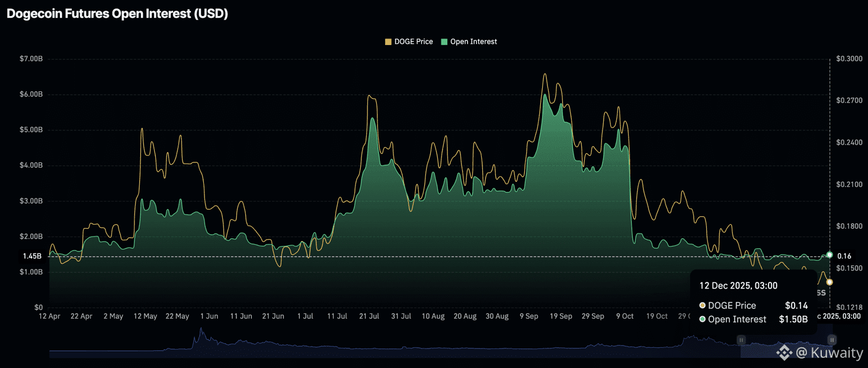Select the 1.45B crosshair label on left axis
This screenshot has height=368, width=868.
pyautogui.click(x=32, y=256)
